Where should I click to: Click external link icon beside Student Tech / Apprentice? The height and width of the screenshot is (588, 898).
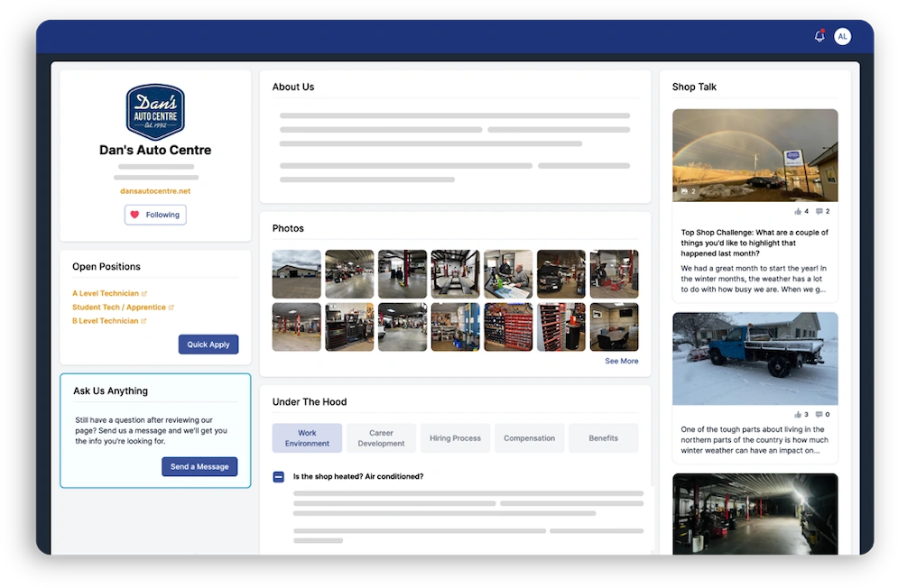click(x=171, y=308)
